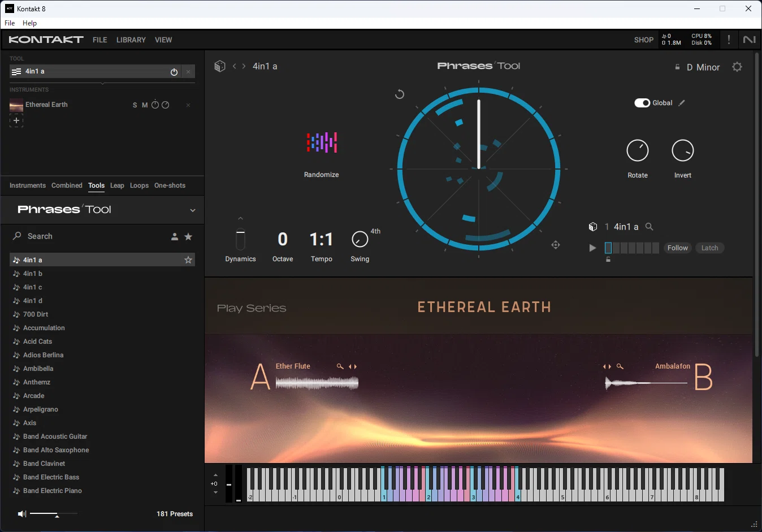This screenshot has width=762, height=532.
Task: Open the SHOP link
Action: [644, 40]
